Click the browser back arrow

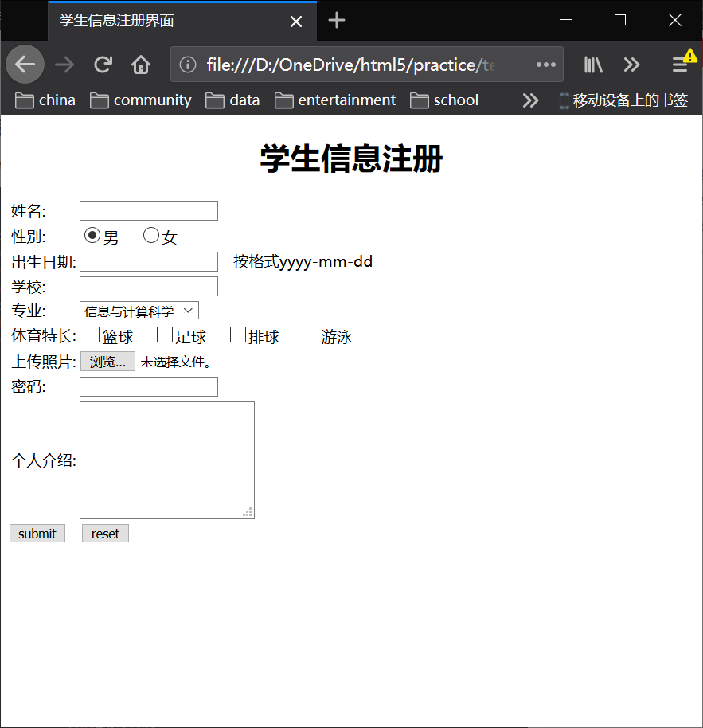[x=25, y=65]
